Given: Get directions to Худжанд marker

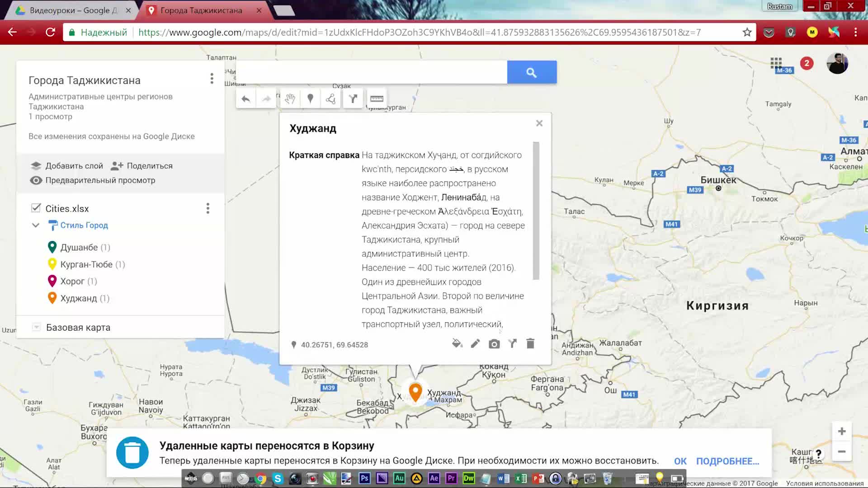Looking at the screenshot, I should click(x=512, y=344).
